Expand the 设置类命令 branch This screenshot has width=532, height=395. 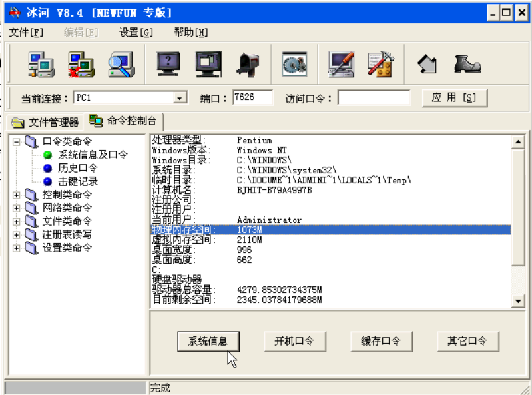point(16,248)
